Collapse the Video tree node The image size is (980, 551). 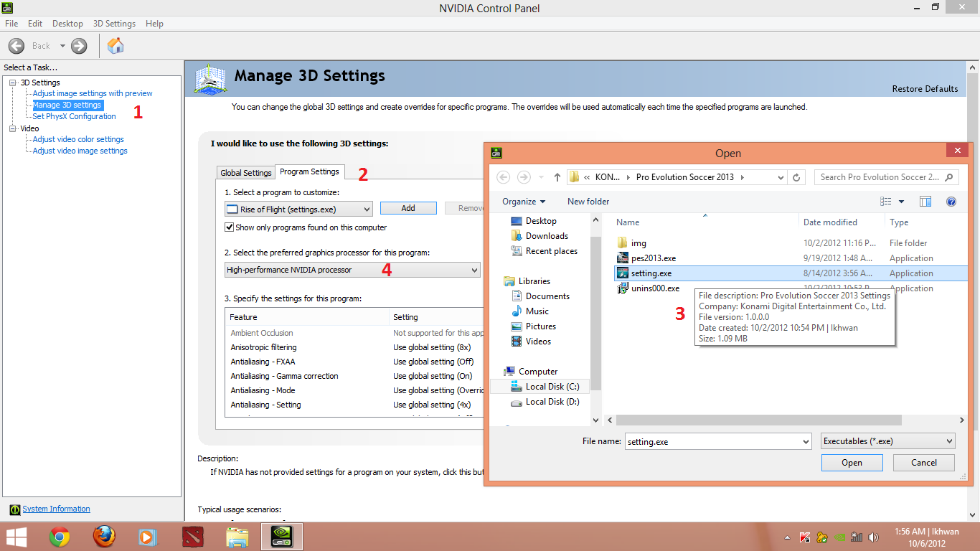click(x=13, y=128)
